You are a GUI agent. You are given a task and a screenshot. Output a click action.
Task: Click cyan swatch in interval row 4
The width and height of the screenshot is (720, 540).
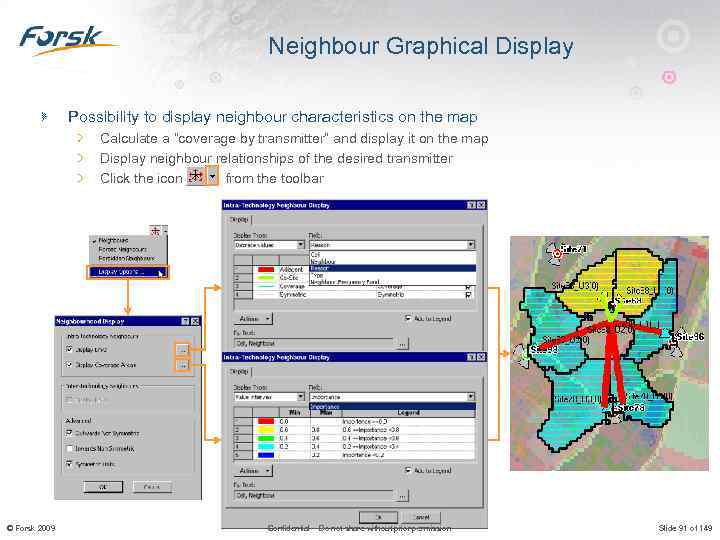coord(266,446)
